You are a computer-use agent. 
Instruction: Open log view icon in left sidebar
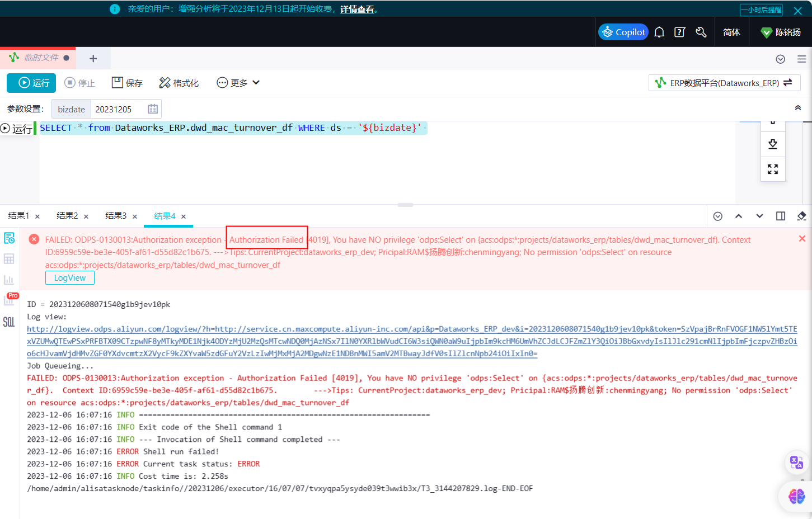(9, 238)
